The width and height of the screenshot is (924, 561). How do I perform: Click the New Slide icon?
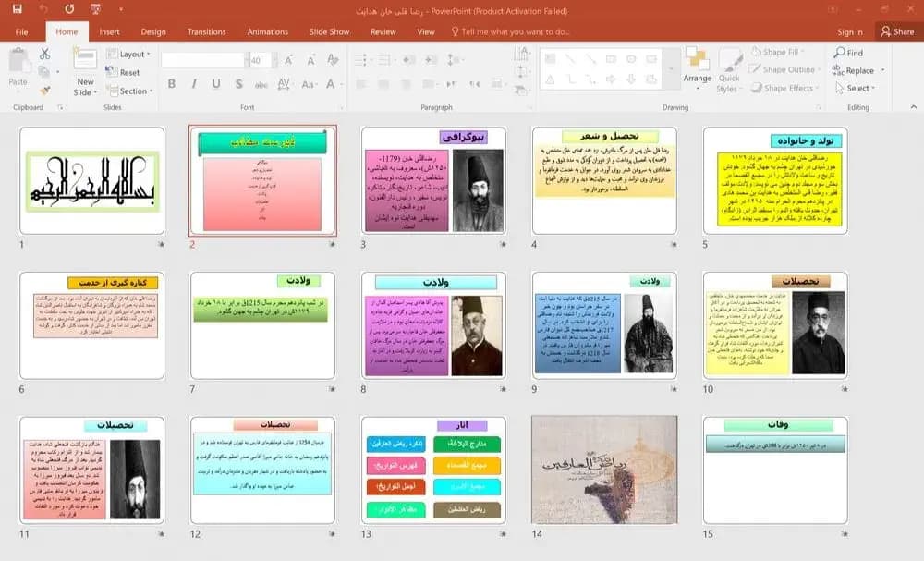pyautogui.click(x=85, y=59)
